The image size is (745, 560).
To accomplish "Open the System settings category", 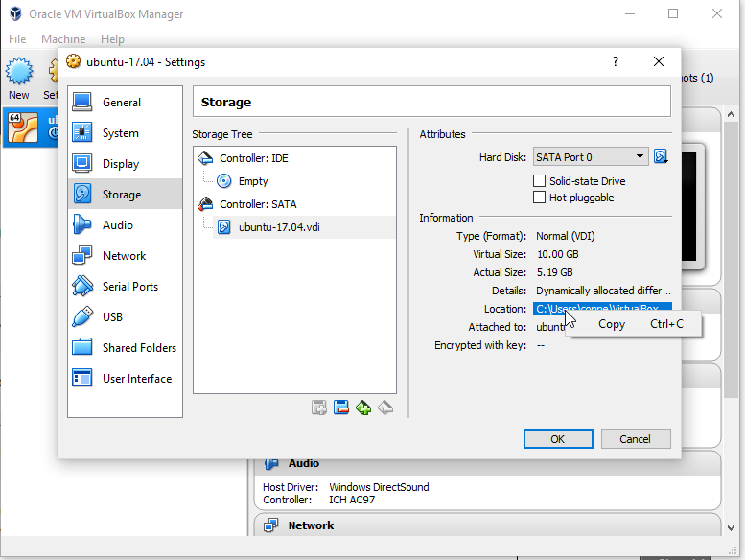I will [x=120, y=133].
